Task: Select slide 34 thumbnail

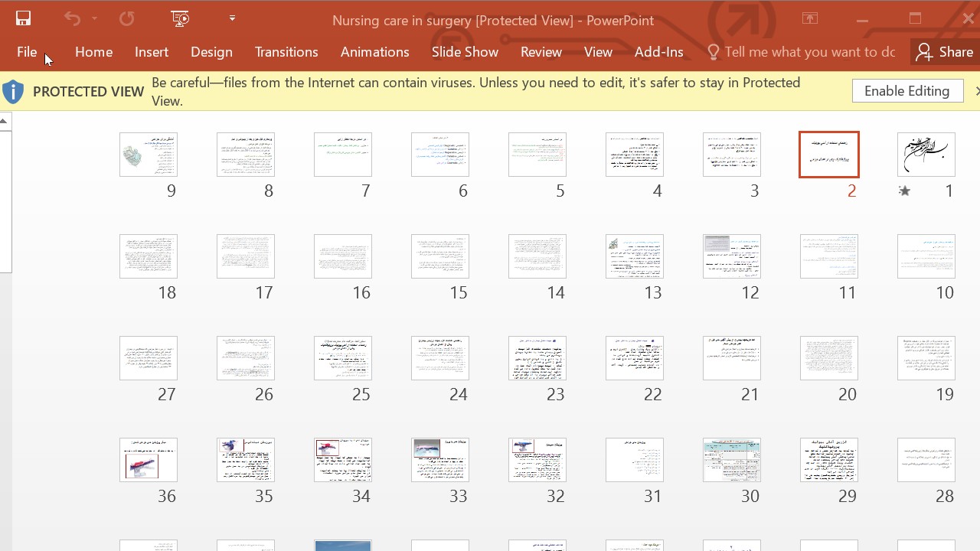Action: coord(343,460)
